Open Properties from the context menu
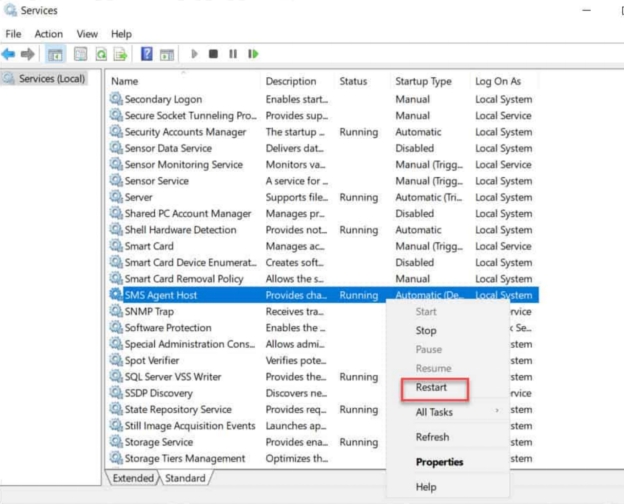Image resolution: width=624 pixels, height=504 pixels. tap(439, 462)
